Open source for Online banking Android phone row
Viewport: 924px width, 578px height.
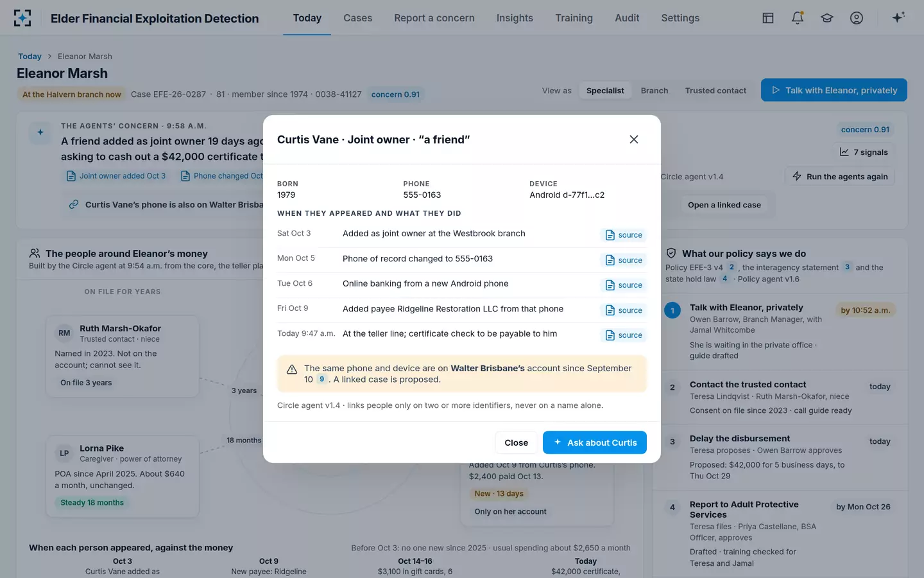(x=624, y=285)
